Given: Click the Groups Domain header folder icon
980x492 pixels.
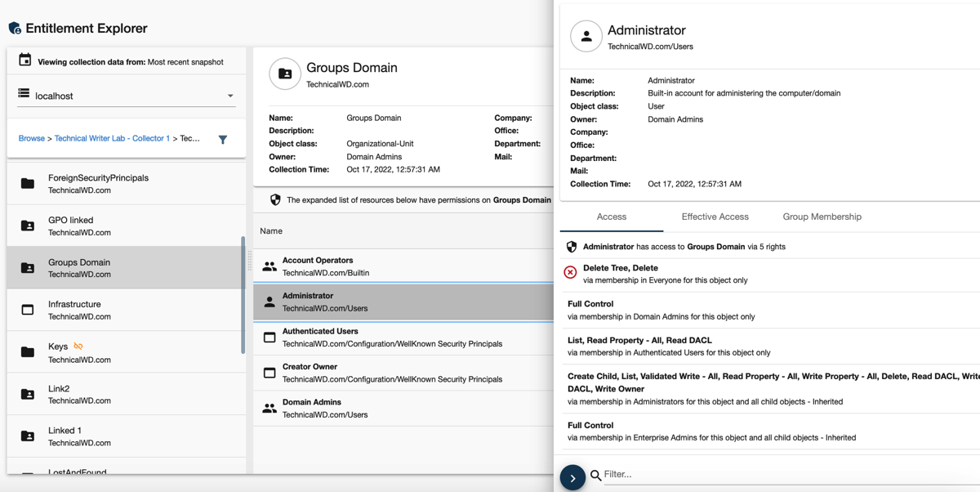Looking at the screenshot, I should [284, 74].
